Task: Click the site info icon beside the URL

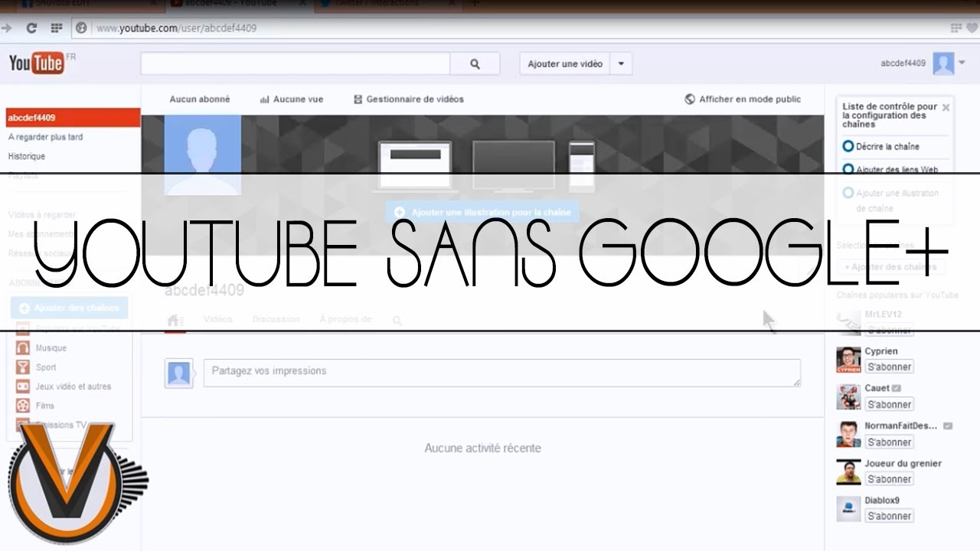Action: [x=81, y=28]
